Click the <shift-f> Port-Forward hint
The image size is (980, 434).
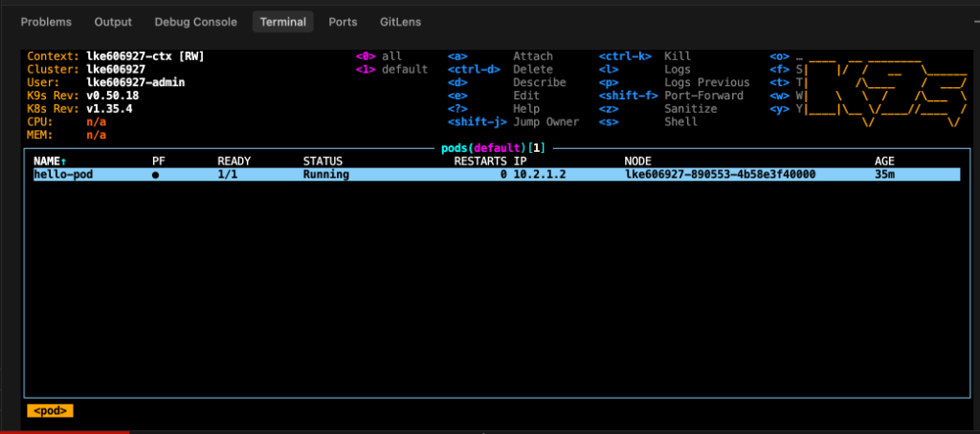pyautogui.click(x=671, y=96)
